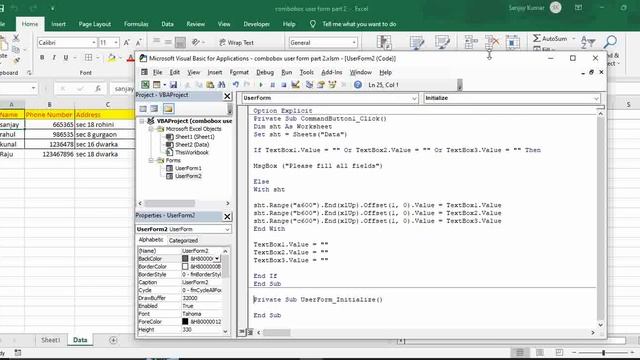Image resolution: width=640 pixels, height=360 pixels.
Task: Open the Tools menu in VBA editor
Action: [x=307, y=72]
